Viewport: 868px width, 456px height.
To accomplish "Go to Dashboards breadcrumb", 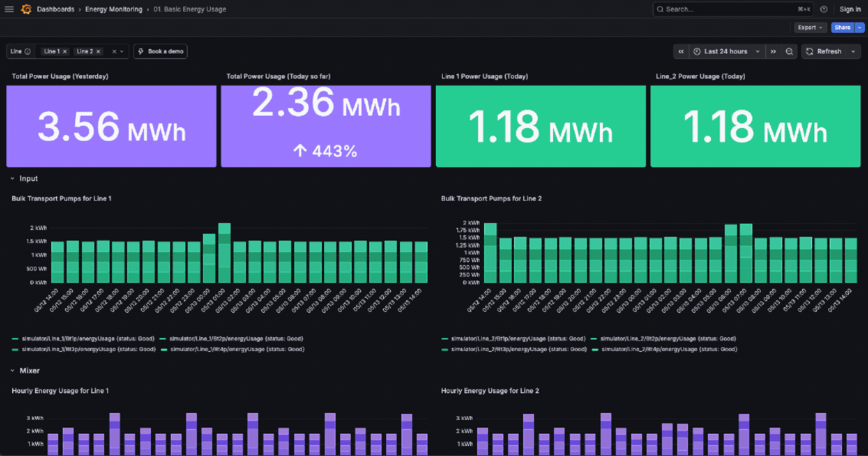I will click(x=55, y=9).
